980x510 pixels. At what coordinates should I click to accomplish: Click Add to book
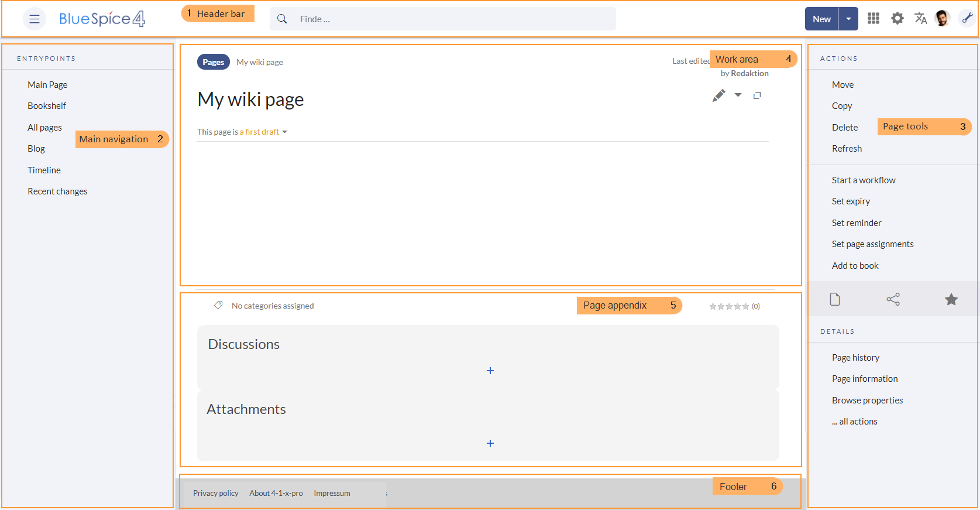pyautogui.click(x=855, y=266)
